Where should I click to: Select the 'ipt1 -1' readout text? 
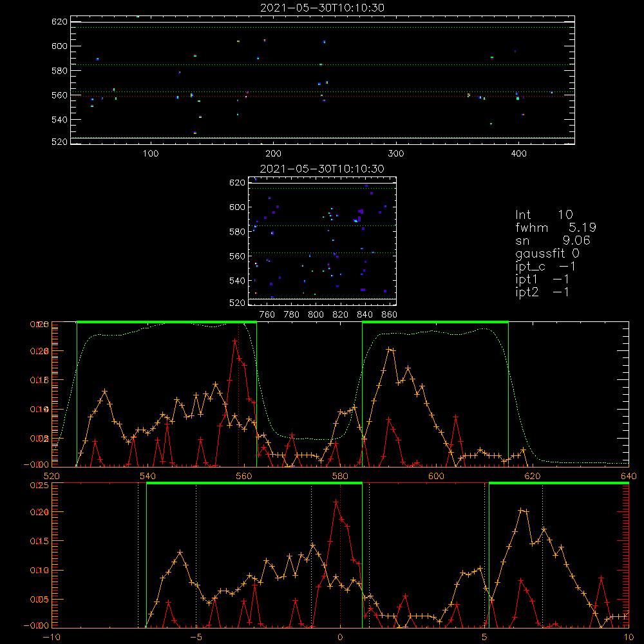[x=542, y=279]
